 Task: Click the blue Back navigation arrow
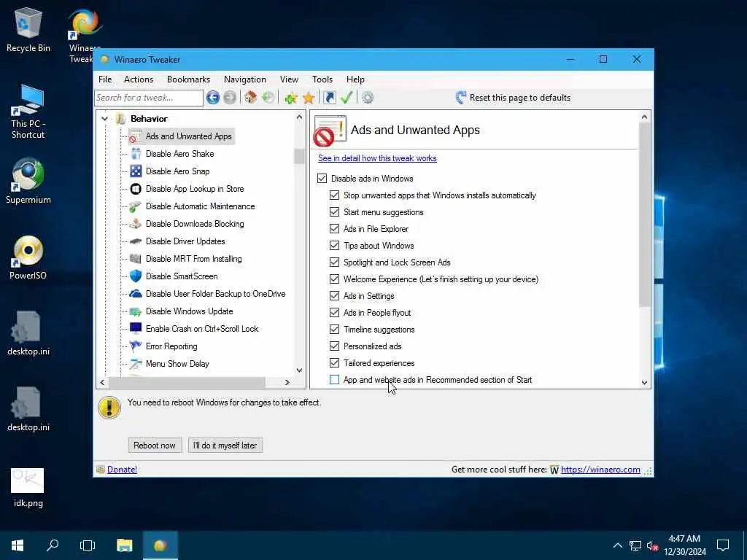pyautogui.click(x=212, y=98)
